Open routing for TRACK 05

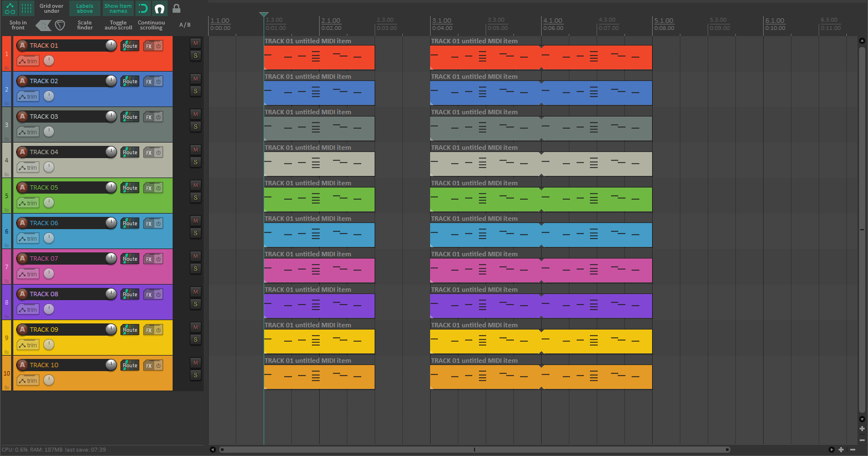pos(130,188)
